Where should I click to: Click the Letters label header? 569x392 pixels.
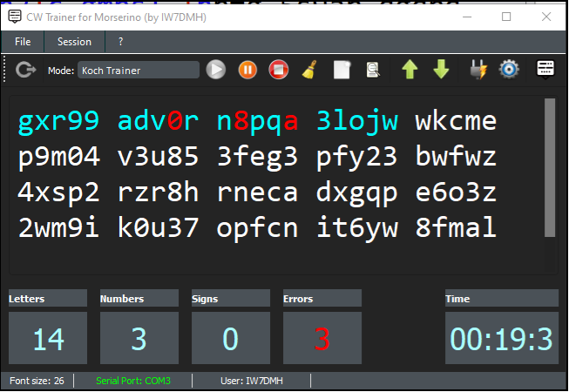(48, 299)
